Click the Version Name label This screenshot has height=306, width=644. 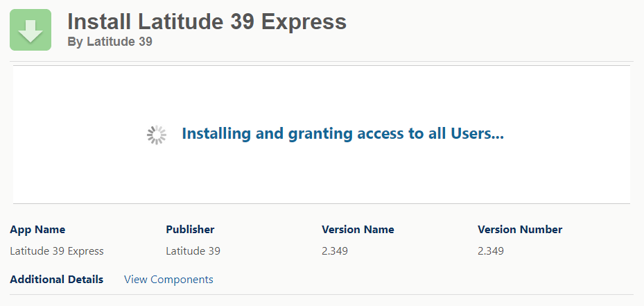[358, 230]
